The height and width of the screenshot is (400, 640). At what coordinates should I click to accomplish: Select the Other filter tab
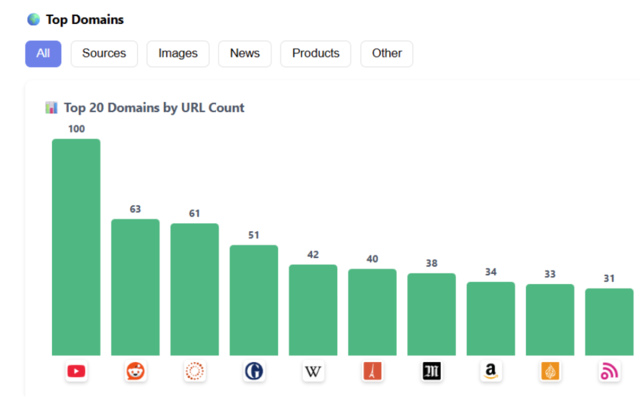386,54
